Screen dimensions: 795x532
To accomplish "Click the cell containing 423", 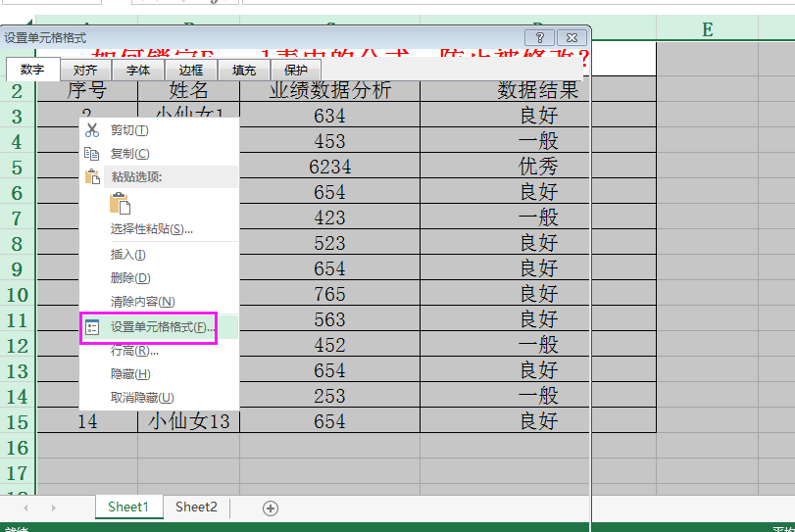I will tap(329, 218).
